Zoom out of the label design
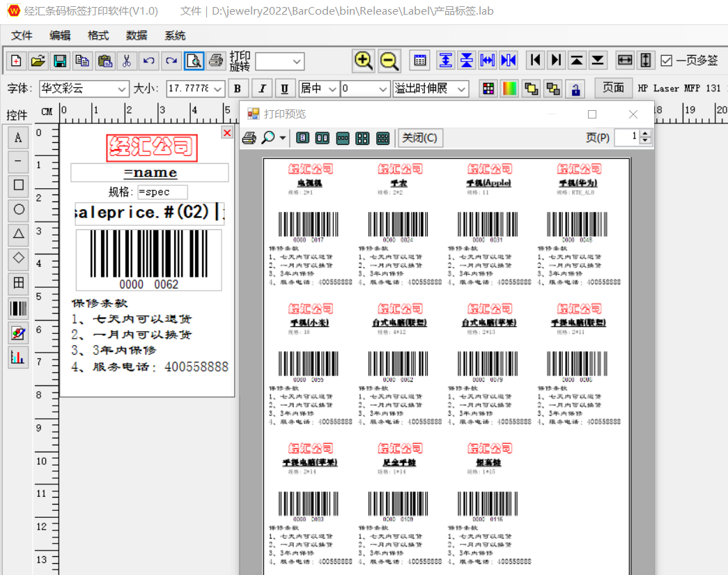 point(389,61)
